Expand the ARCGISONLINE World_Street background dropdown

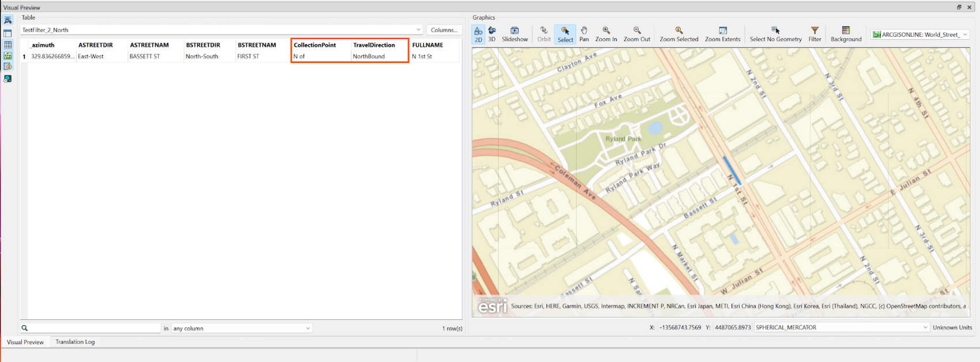[x=920, y=35]
